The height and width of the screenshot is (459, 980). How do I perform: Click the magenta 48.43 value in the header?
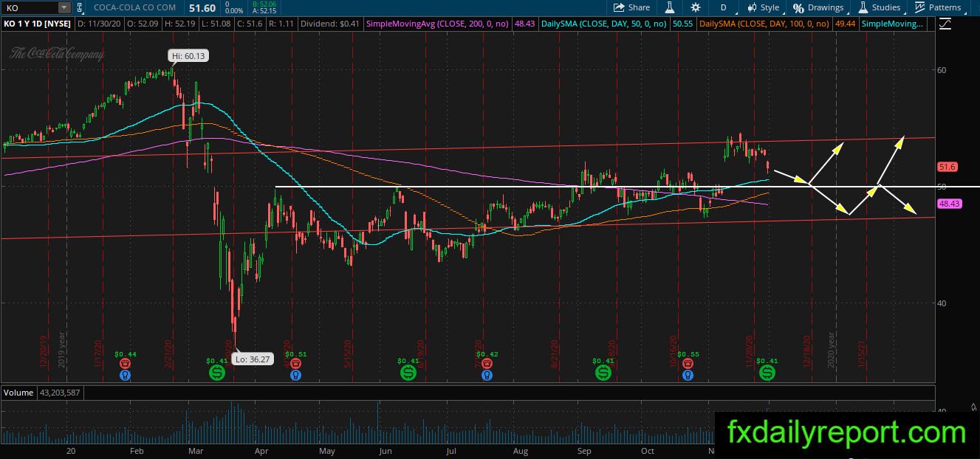click(x=525, y=24)
